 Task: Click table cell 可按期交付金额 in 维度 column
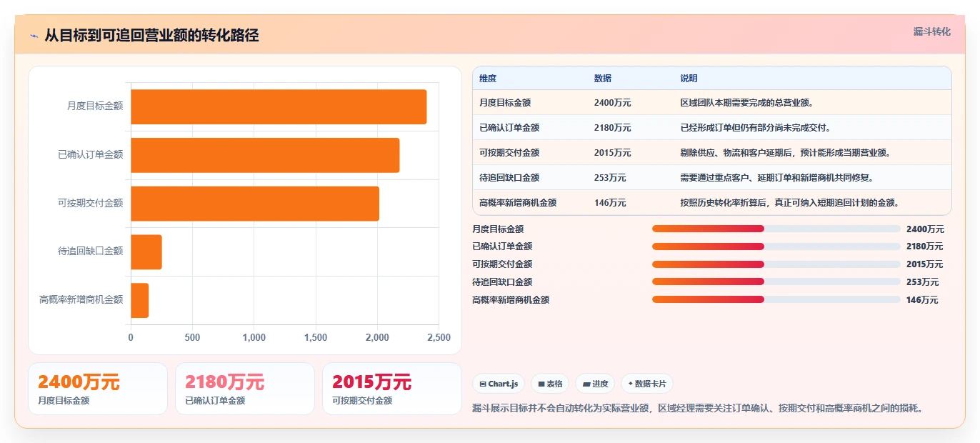coord(509,153)
